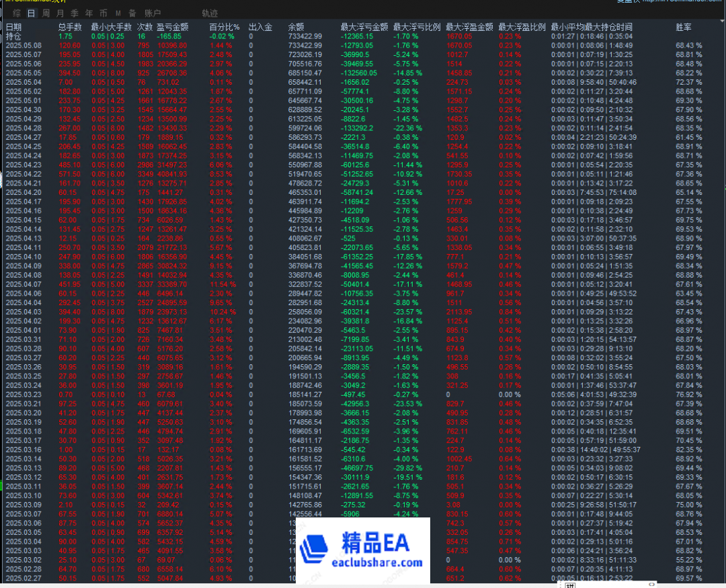The width and height of the screenshot is (726, 588).
Task: Switch to the 日 (daily) statistics tab
Action: point(31,13)
